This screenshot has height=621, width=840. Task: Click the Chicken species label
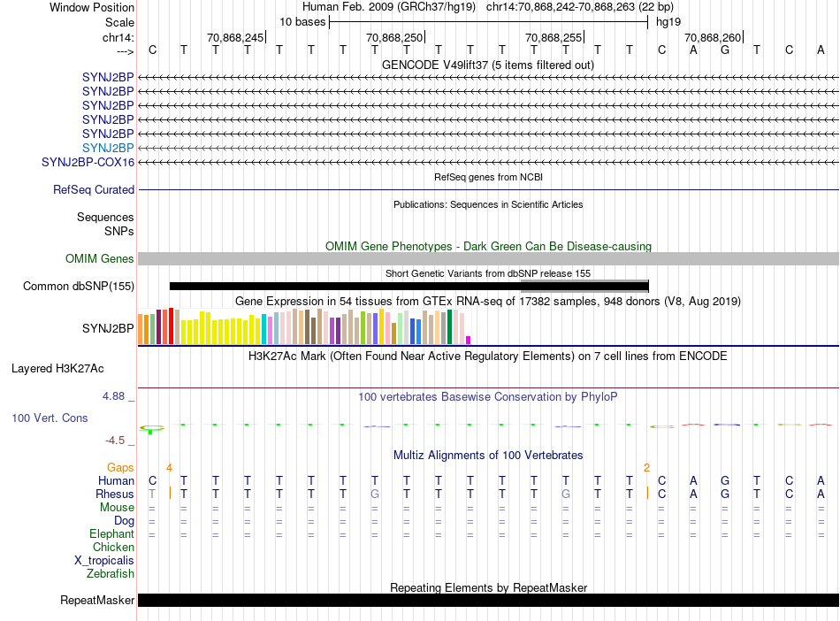113,548
